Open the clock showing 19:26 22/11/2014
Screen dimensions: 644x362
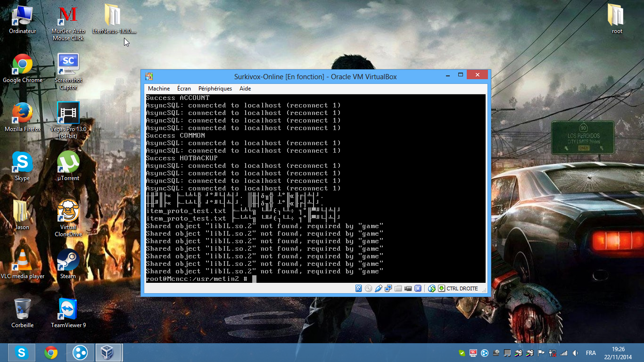click(619, 353)
